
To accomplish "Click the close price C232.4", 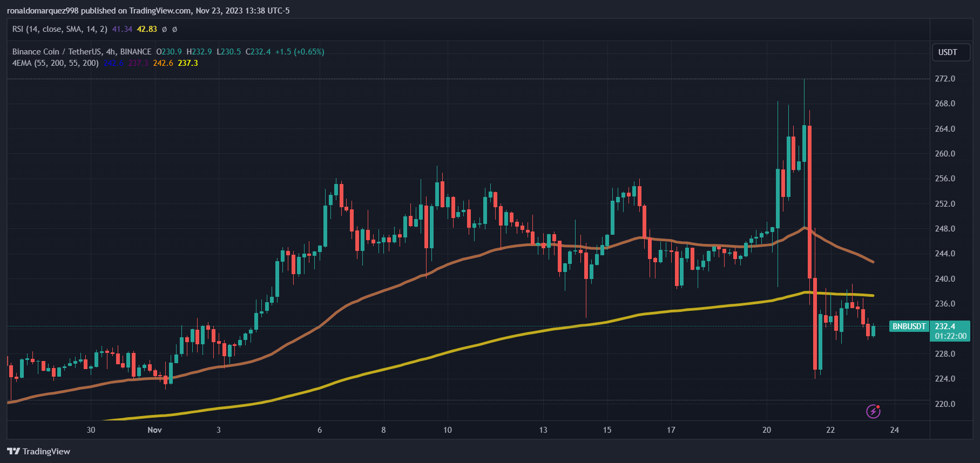I will (258, 52).
